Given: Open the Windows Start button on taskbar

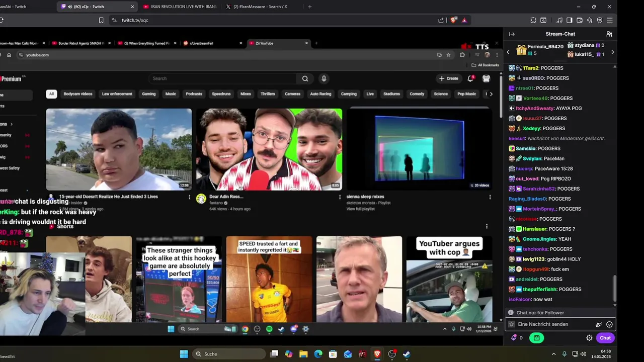Looking at the screenshot, I should [184, 354].
